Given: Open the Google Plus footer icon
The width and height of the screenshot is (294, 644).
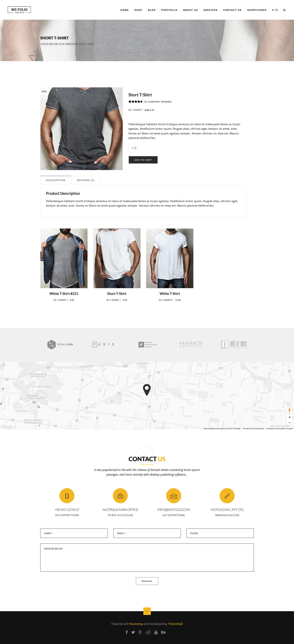Looking at the screenshot, I should point(140,632).
